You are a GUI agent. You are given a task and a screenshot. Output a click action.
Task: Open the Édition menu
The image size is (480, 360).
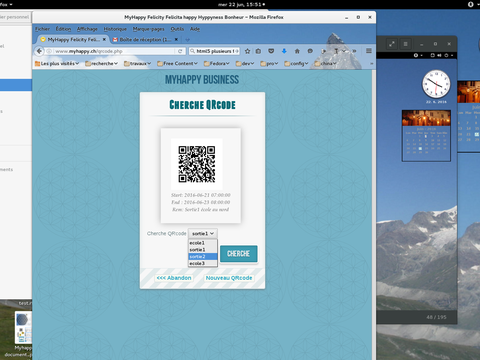[63, 29]
